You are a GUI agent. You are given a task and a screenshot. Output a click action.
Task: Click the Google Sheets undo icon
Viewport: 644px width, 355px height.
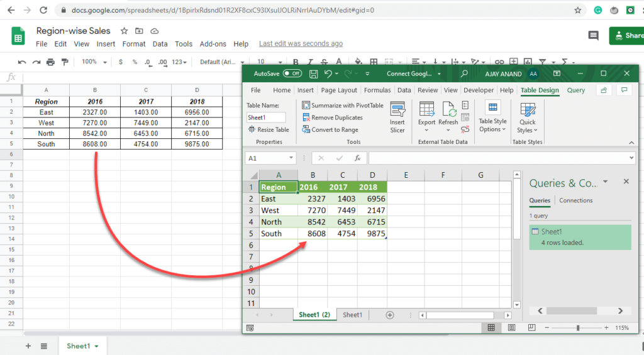[22, 62]
